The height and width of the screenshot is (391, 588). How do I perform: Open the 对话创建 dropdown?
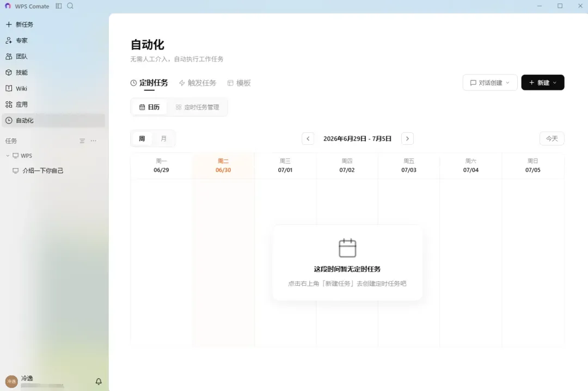(490, 83)
